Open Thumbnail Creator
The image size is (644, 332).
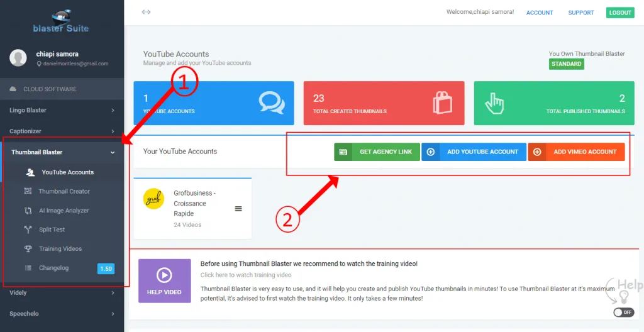(x=64, y=191)
